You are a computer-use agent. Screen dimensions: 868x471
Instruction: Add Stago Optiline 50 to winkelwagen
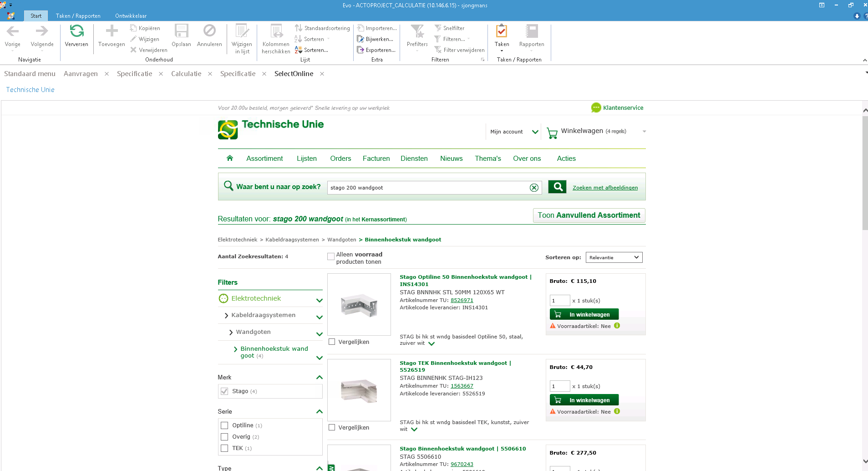[x=584, y=314]
